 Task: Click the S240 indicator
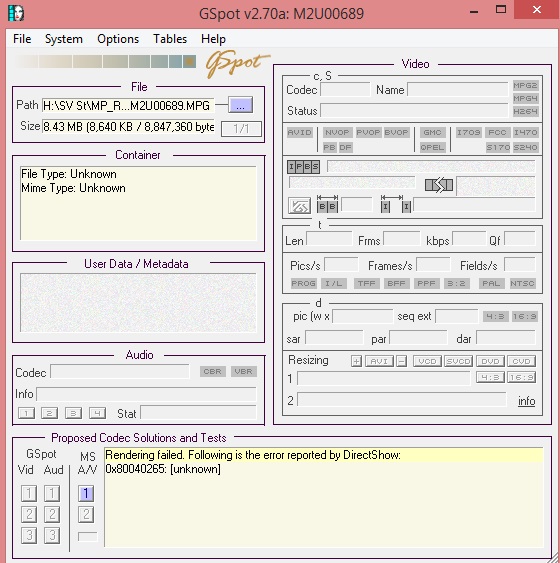(x=525, y=147)
